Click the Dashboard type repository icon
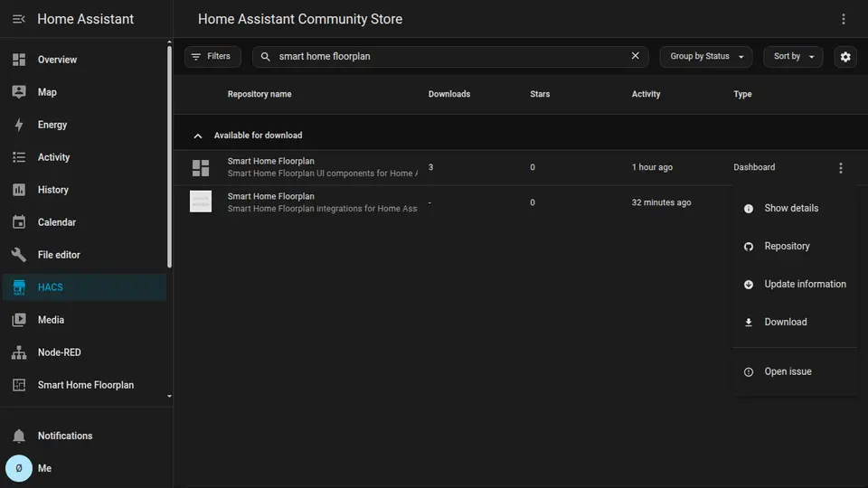This screenshot has height=488, width=868. pos(201,168)
